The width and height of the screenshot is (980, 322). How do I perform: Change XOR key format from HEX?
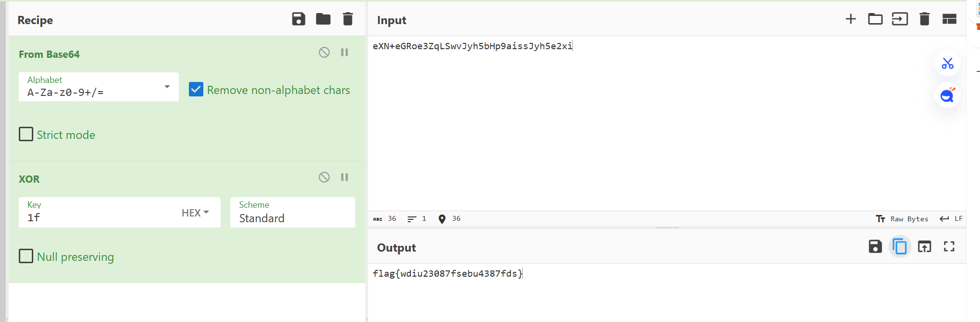pyautogui.click(x=195, y=213)
